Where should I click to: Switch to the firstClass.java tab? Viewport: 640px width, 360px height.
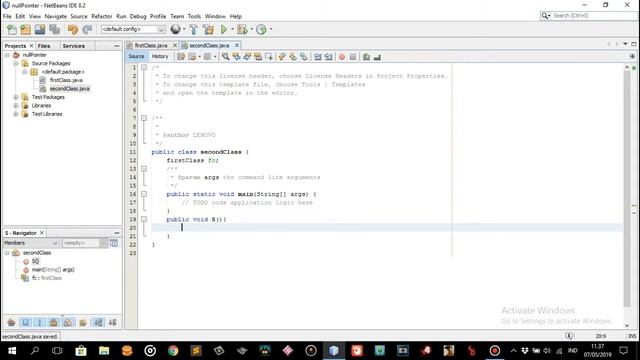(151, 45)
